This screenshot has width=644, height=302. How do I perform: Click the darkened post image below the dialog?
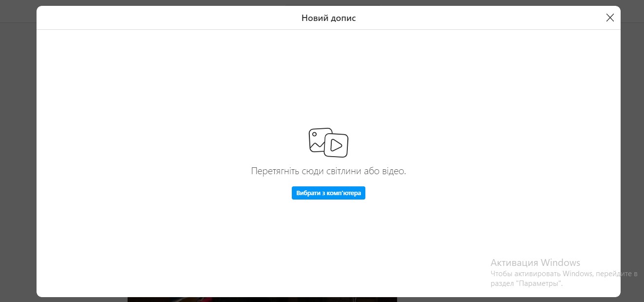pyautogui.click(x=262, y=299)
